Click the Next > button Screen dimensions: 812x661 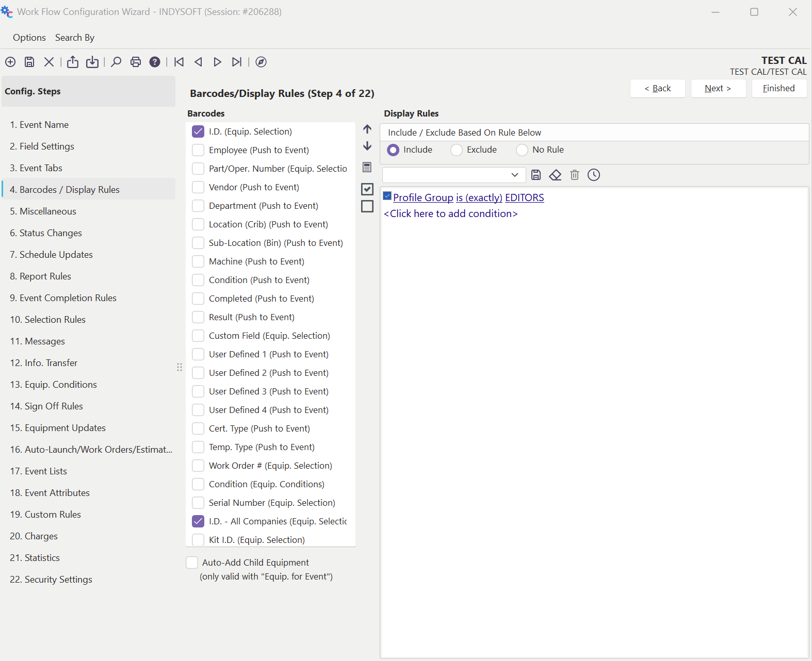click(718, 88)
